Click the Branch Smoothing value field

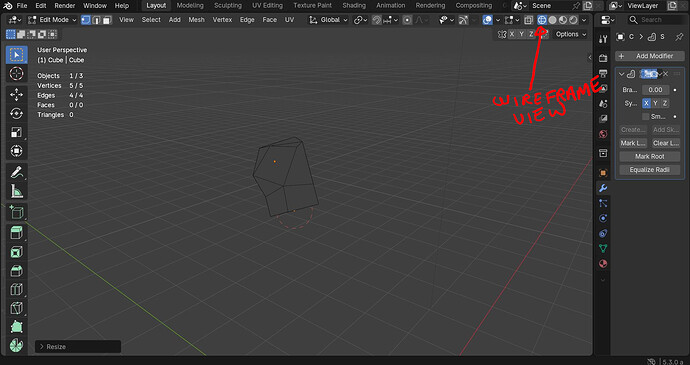point(655,90)
